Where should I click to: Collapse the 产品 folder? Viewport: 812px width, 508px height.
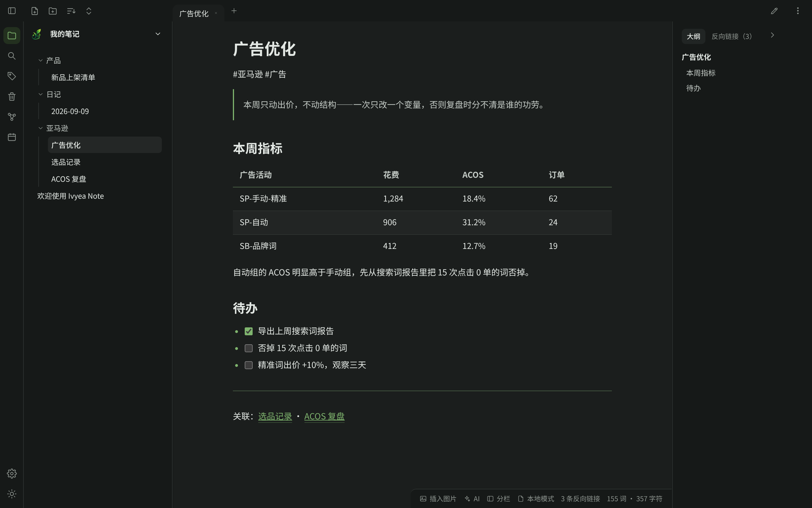click(41, 60)
